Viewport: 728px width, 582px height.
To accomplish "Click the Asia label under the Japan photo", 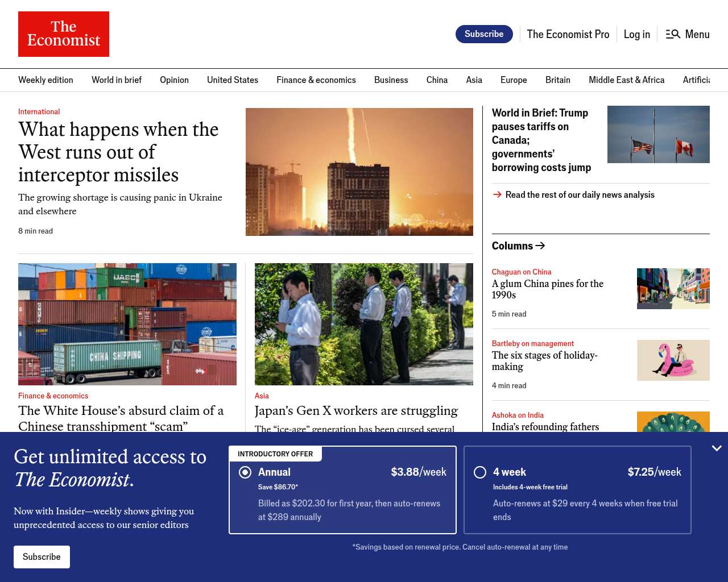I will tap(262, 396).
